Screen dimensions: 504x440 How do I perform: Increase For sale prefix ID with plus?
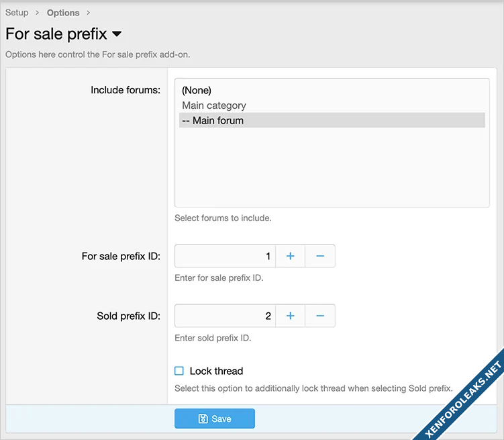click(290, 256)
